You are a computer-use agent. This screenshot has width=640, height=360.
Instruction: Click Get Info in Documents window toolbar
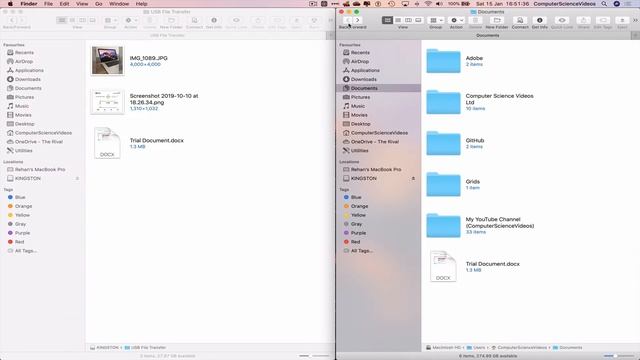tap(540, 20)
